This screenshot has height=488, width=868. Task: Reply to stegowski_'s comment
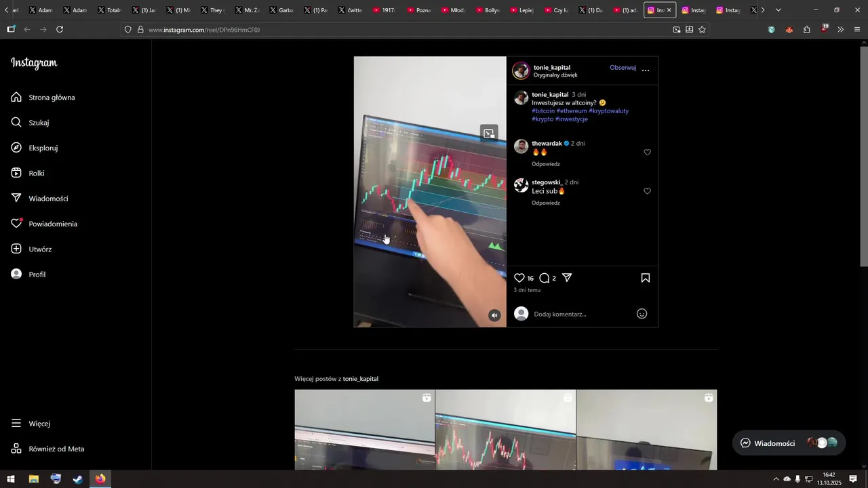point(546,203)
